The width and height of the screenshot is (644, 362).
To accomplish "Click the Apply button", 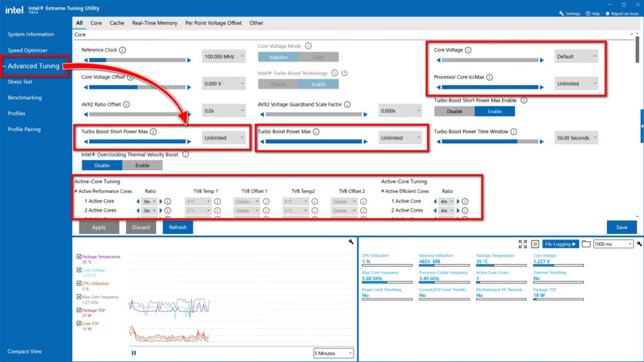I will coord(99,228).
